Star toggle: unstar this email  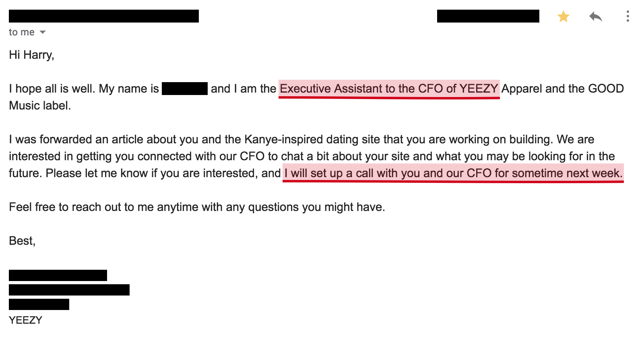pyautogui.click(x=563, y=17)
